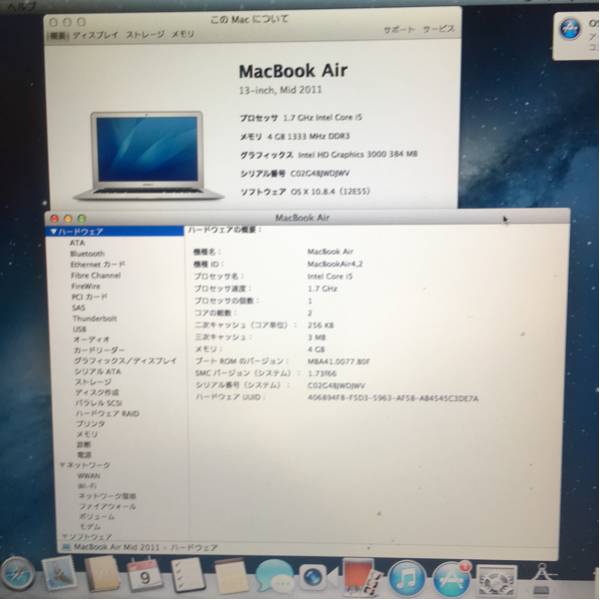The image size is (600, 600).
Task: Click OS X 10.8.4 software version text
Action: pos(331,191)
